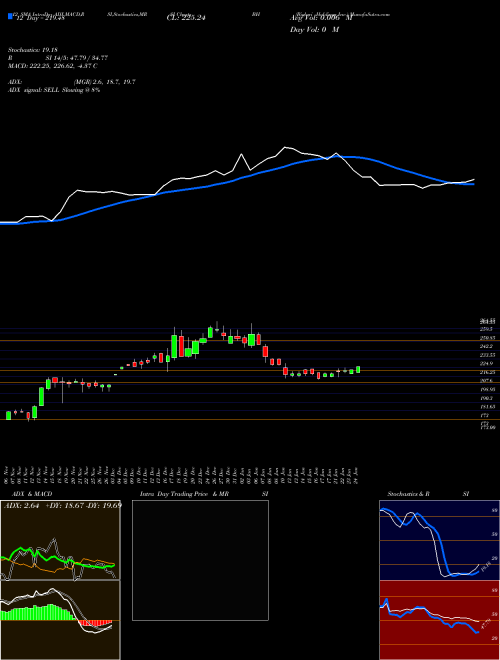Click the last green candlestick on the chart
The height and width of the screenshot is (660, 500).
pyautogui.click(x=358, y=370)
